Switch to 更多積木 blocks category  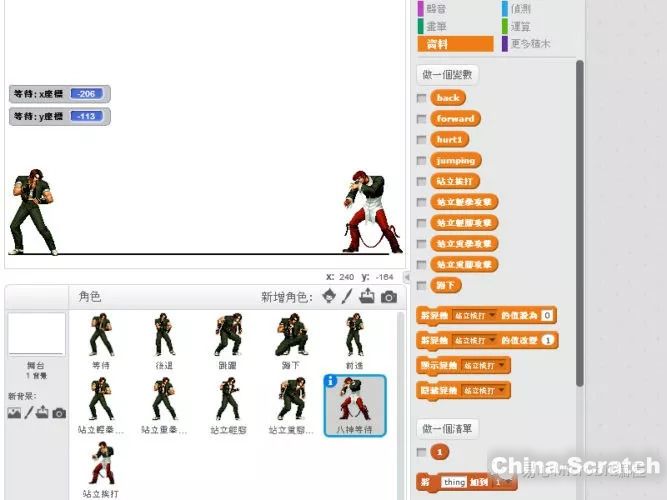(x=539, y=44)
